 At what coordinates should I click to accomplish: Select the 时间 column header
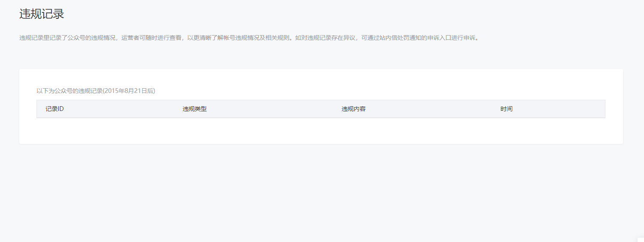tap(506, 109)
